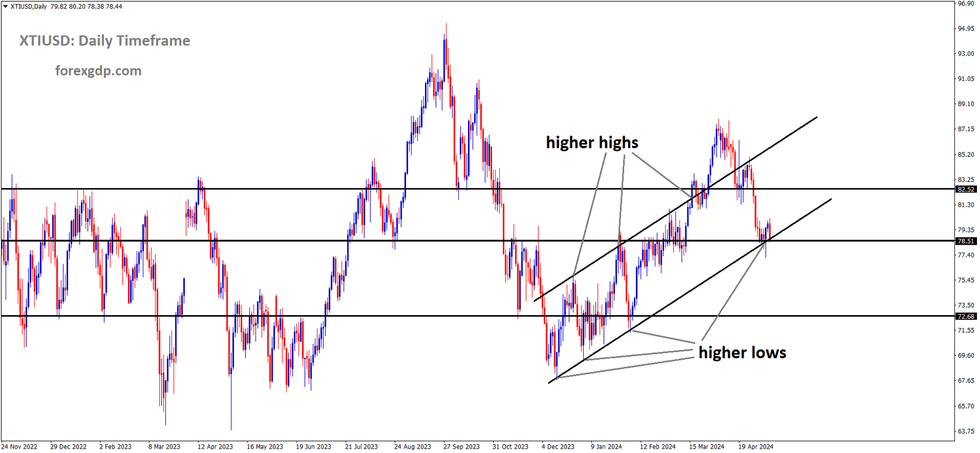This screenshot has width=980, height=453.
Task: Click the 21 Jul 2023 date label
Action: pos(361,447)
